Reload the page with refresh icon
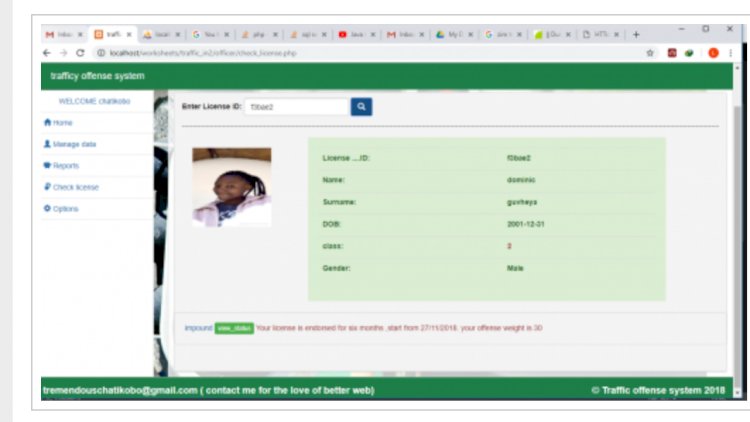 (80, 53)
